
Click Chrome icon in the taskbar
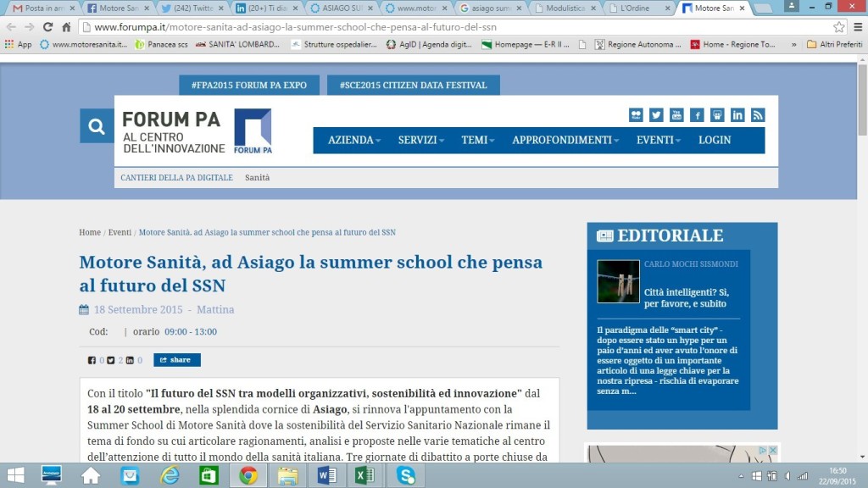coord(248,475)
